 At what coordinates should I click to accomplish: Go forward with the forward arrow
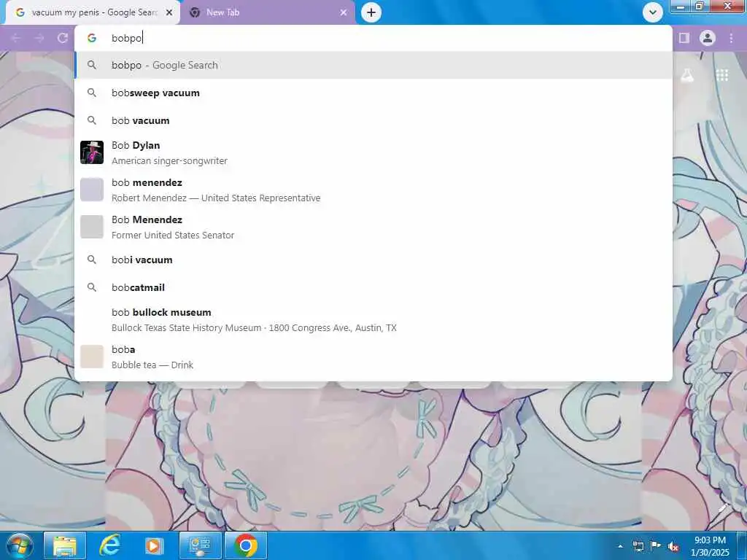[x=39, y=38]
